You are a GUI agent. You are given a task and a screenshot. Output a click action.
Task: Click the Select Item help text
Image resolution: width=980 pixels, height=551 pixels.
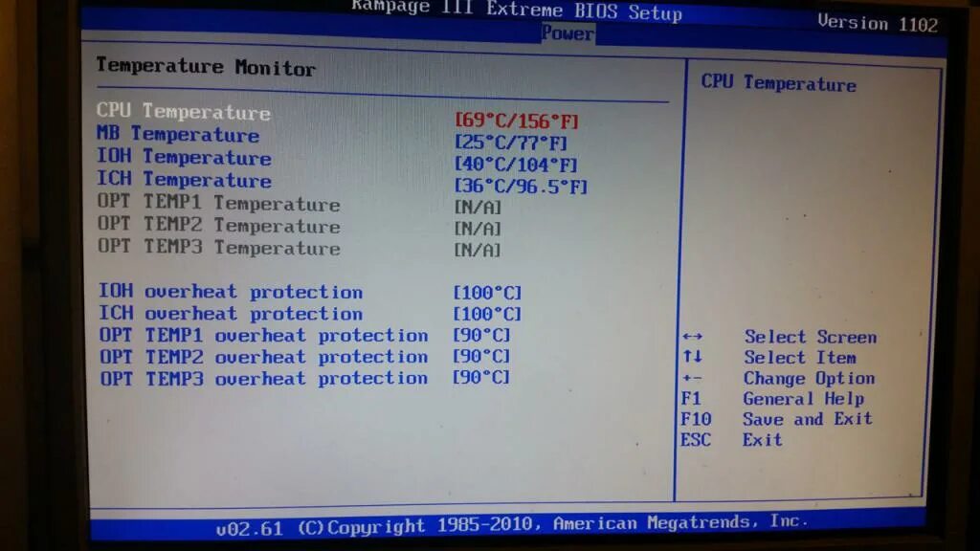(799, 358)
